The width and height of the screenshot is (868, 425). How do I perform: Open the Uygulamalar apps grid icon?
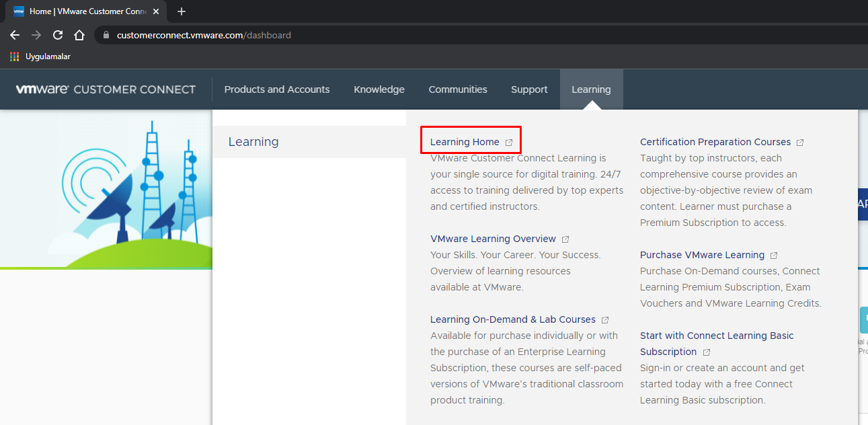point(15,56)
